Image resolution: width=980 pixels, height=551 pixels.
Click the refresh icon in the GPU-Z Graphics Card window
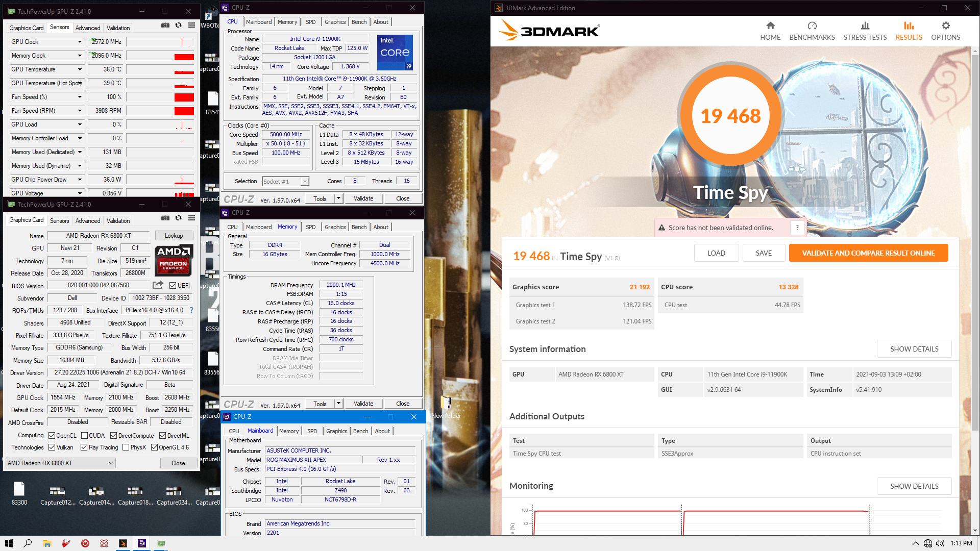(x=178, y=218)
